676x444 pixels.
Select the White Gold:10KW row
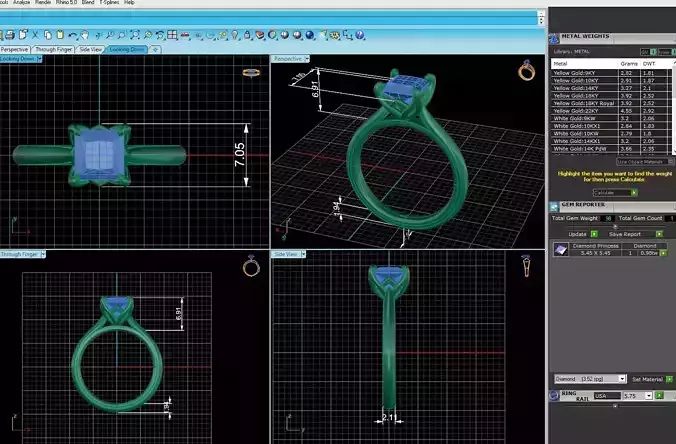coord(611,134)
